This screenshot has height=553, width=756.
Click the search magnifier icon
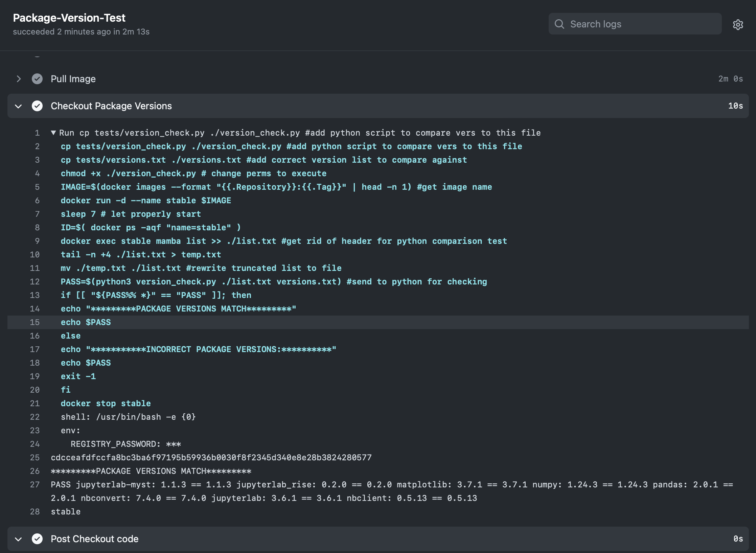pyautogui.click(x=559, y=24)
